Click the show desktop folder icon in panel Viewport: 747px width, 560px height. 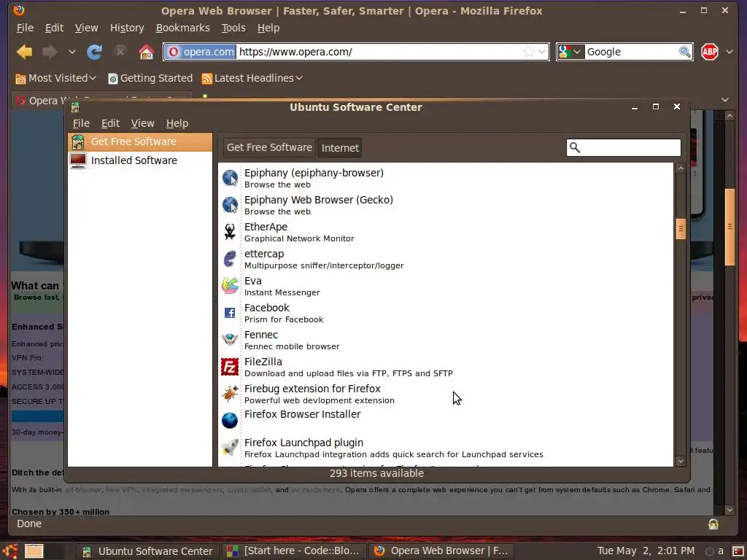[34, 551]
